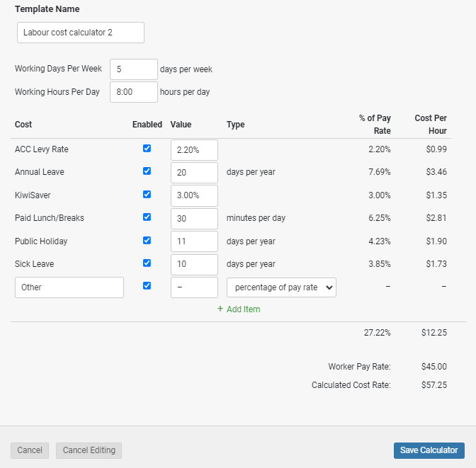Screen dimensions: 476x468
Task: Edit the Annual Leave days value
Action: tap(194, 173)
